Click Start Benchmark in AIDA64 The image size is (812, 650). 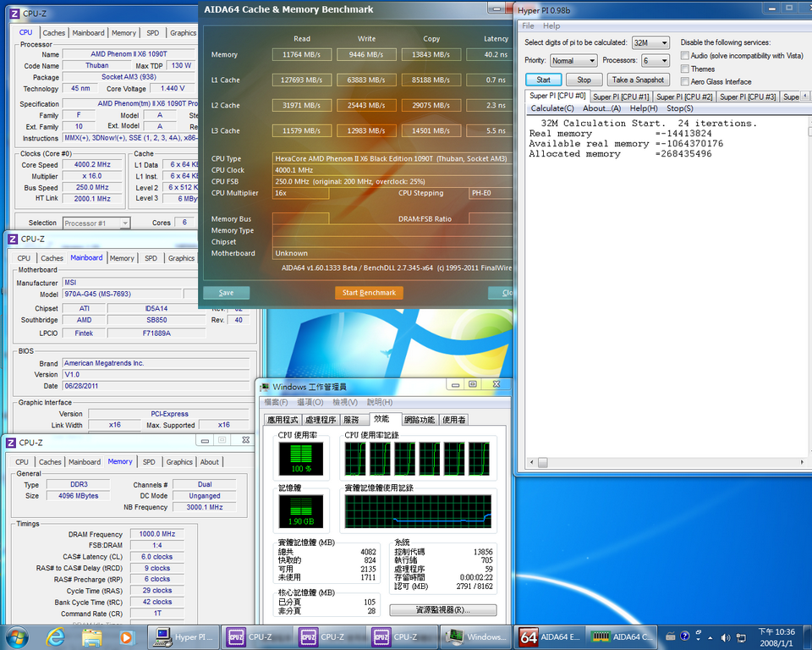[369, 293]
